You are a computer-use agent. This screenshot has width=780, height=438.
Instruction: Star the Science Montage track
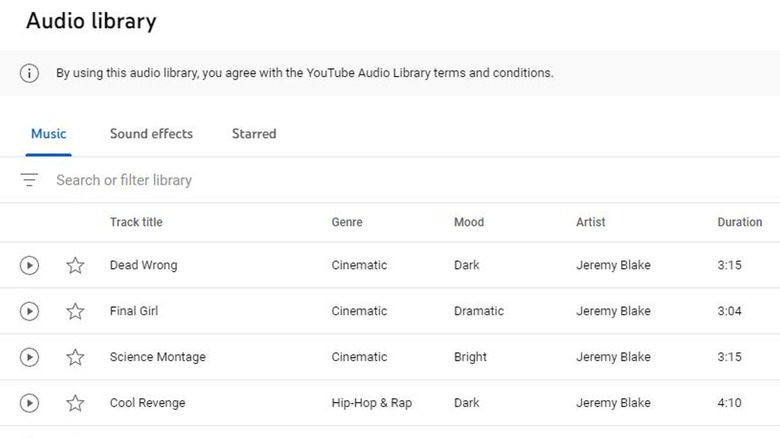75,357
